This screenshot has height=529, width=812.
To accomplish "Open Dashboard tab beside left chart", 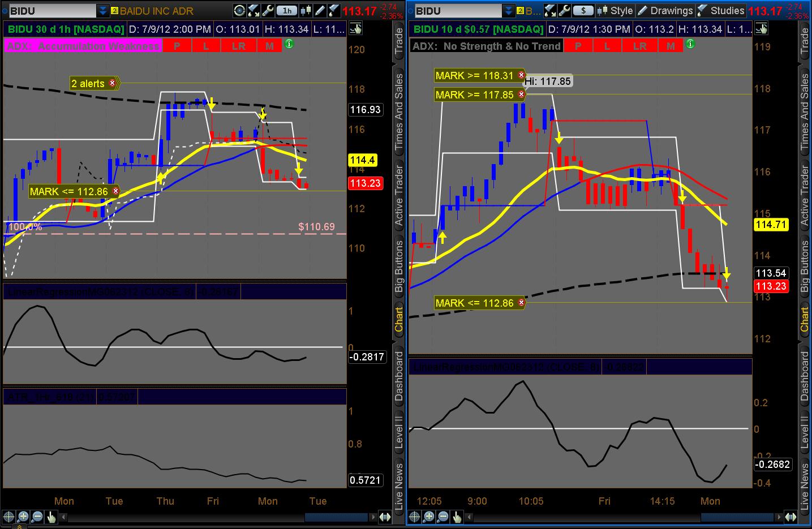I will coord(399,376).
